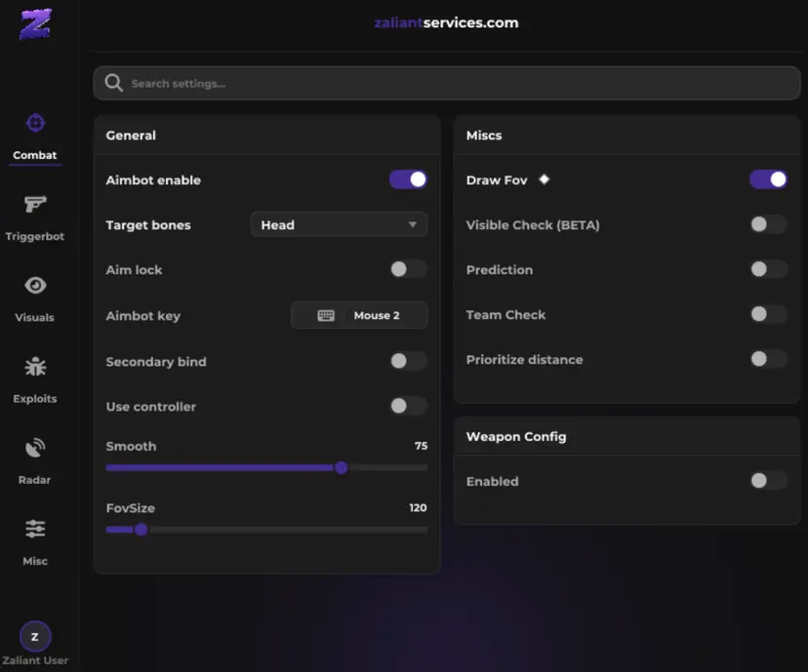Screen dimensions: 808x672
Task: Click the General panel heading
Action: coord(131,136)
